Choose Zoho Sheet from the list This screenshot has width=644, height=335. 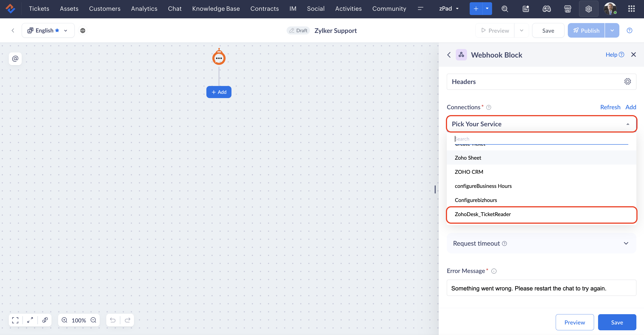[468, 158]
